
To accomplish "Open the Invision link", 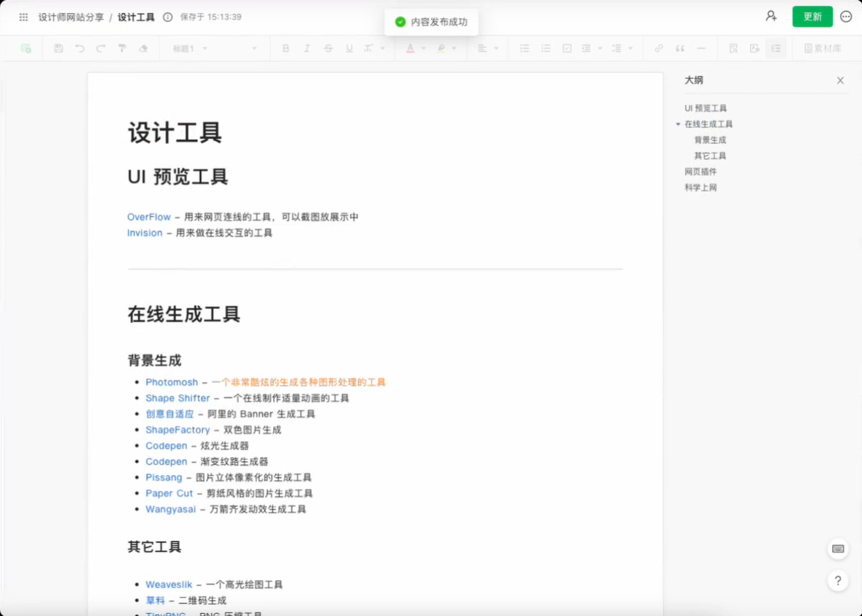I will [145, 233].
